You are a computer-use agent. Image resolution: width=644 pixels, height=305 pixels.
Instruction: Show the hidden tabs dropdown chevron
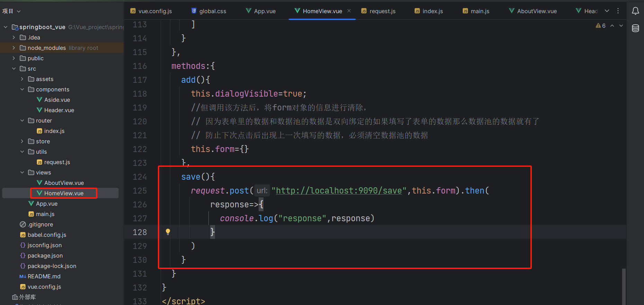pos(607,11)
